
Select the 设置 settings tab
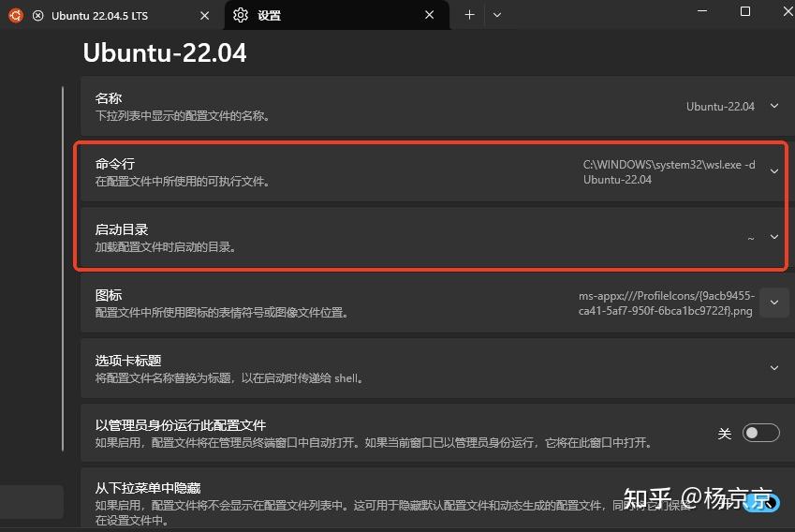point(336,15)
